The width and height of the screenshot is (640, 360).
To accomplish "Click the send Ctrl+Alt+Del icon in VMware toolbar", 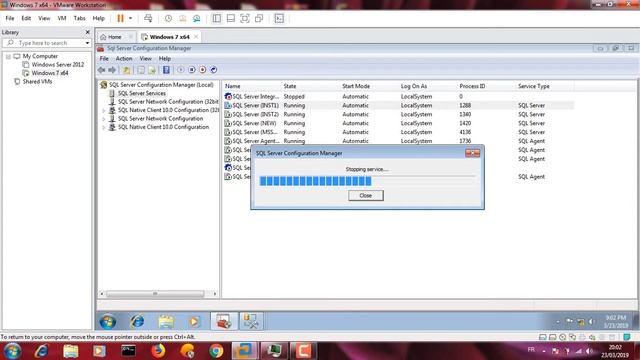I will click(x=148, y=18).
